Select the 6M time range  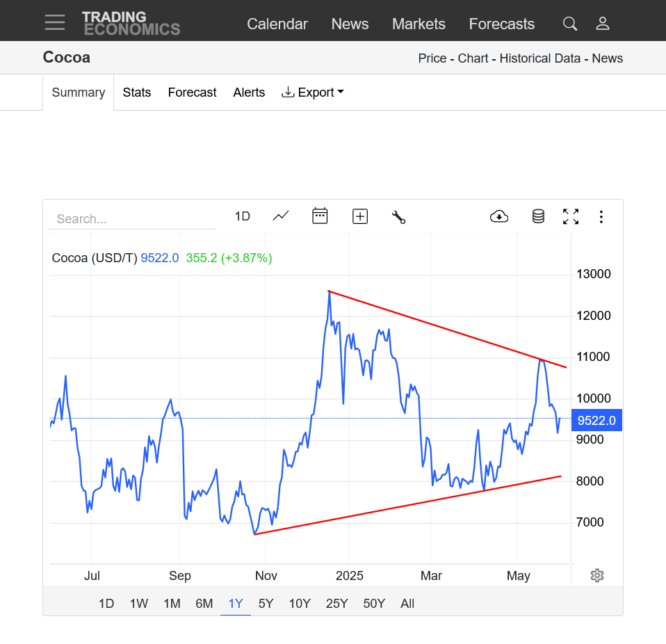click(x=204, y=603)
